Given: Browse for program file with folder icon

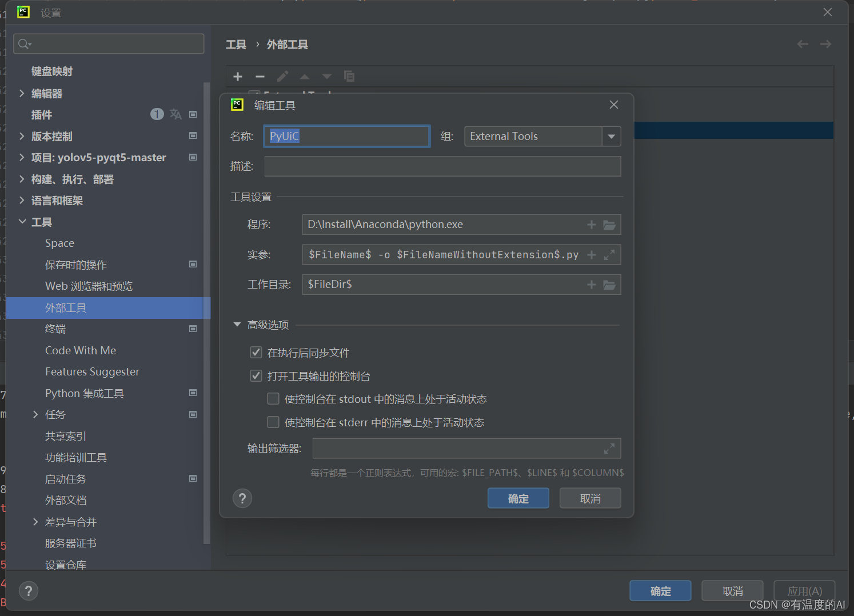Looking at the screenshot, I should 609,225.
